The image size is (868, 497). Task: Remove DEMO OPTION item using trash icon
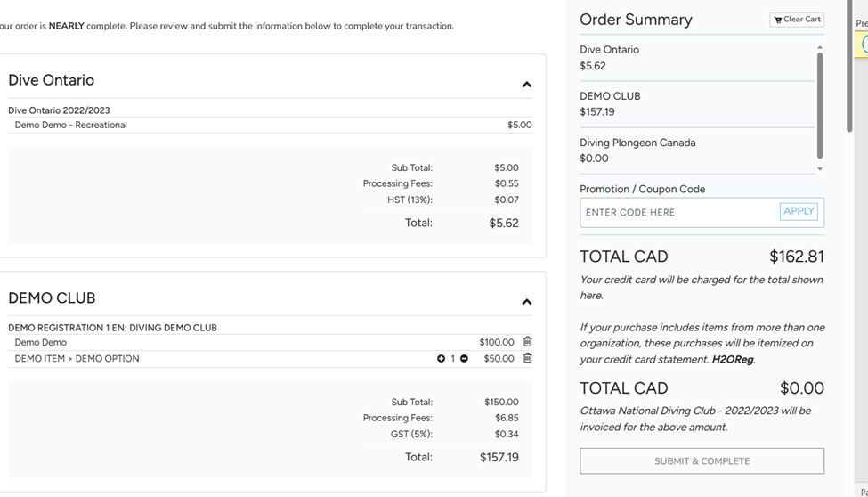click(527, 358)
